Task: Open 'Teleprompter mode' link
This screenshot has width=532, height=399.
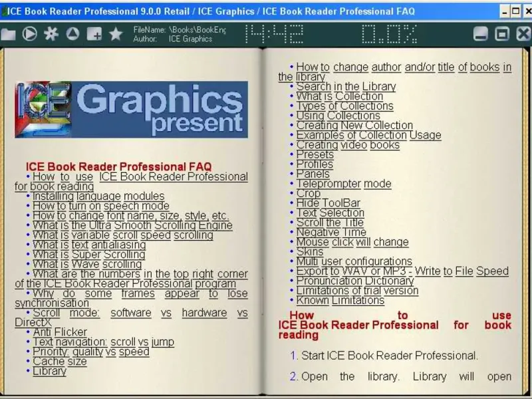Action: 344,184
